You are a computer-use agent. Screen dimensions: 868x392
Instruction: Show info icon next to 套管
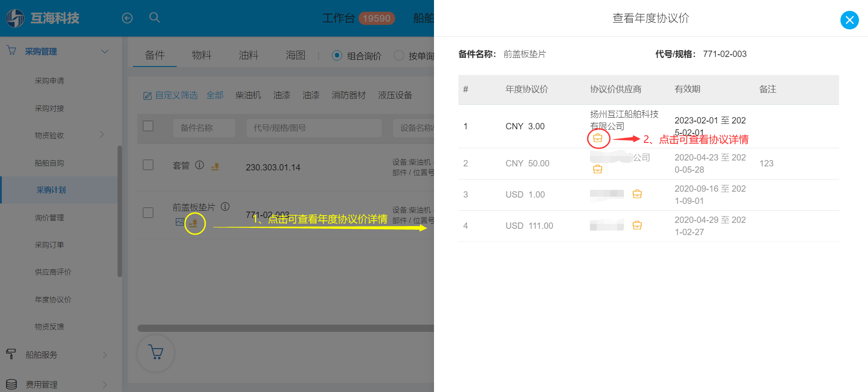[199, 165]
